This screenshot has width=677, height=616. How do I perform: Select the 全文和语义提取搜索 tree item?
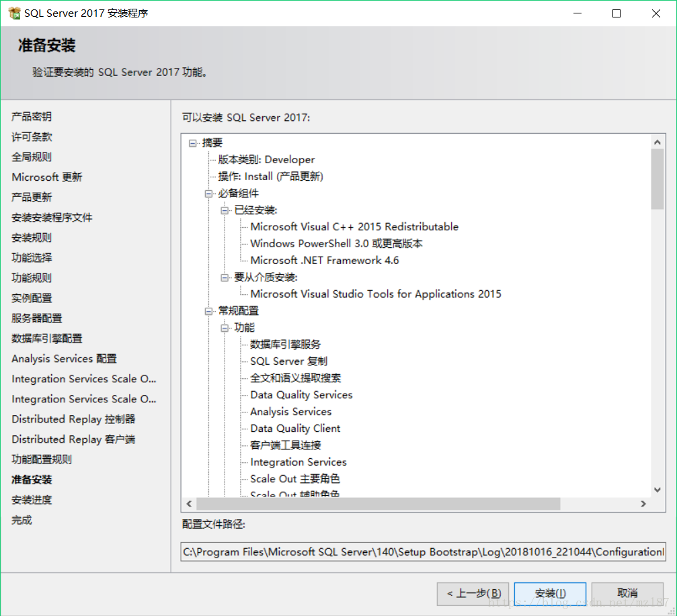coord(296,378)
